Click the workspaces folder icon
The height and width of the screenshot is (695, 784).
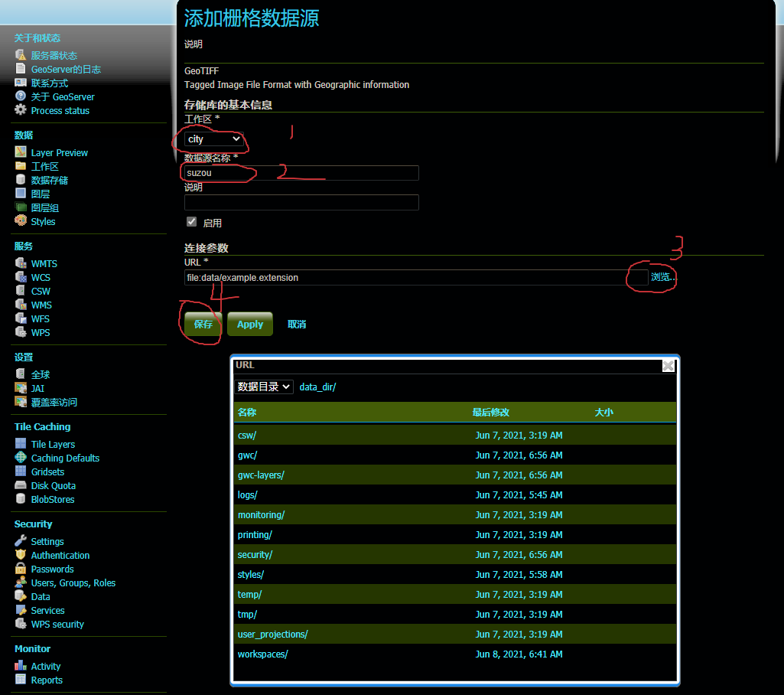[x=21, y=165]
